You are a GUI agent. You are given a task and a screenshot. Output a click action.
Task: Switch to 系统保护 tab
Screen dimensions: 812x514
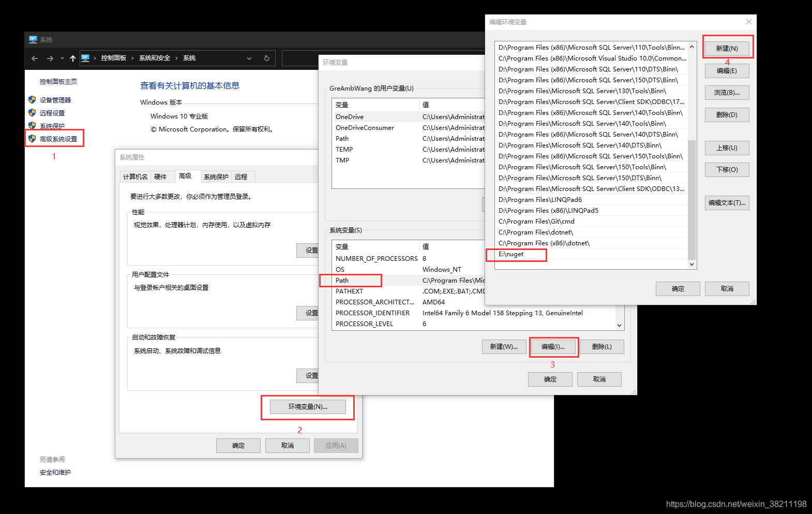point(216,177)
